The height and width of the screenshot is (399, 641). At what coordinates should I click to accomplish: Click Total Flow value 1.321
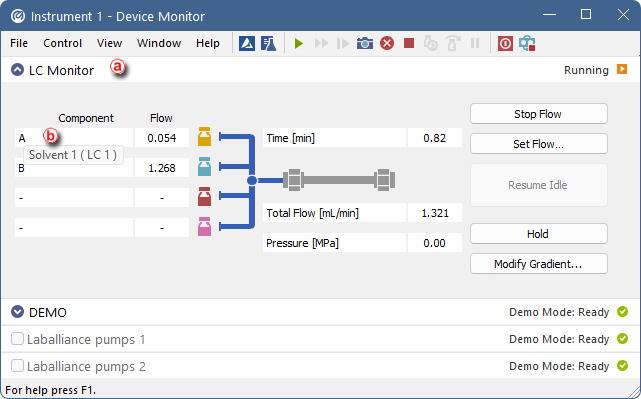[x=435, y=213]
